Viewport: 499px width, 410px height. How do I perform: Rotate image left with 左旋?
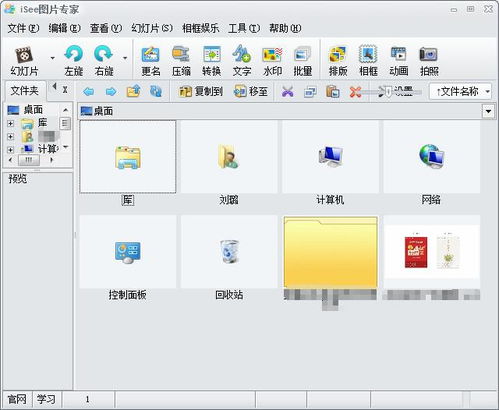click(x=74, y=61)
